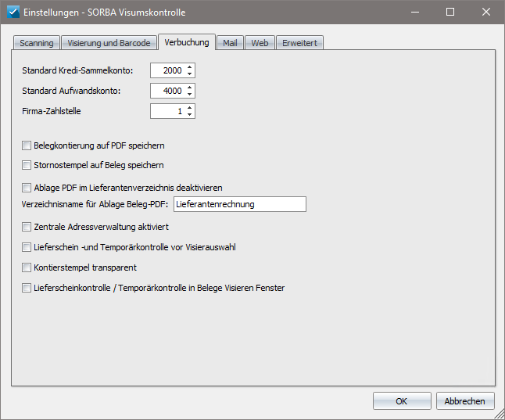Click the SORBA app icon in title bar
This screenshot has height=420, width=505.
click(x=13, y=13)
